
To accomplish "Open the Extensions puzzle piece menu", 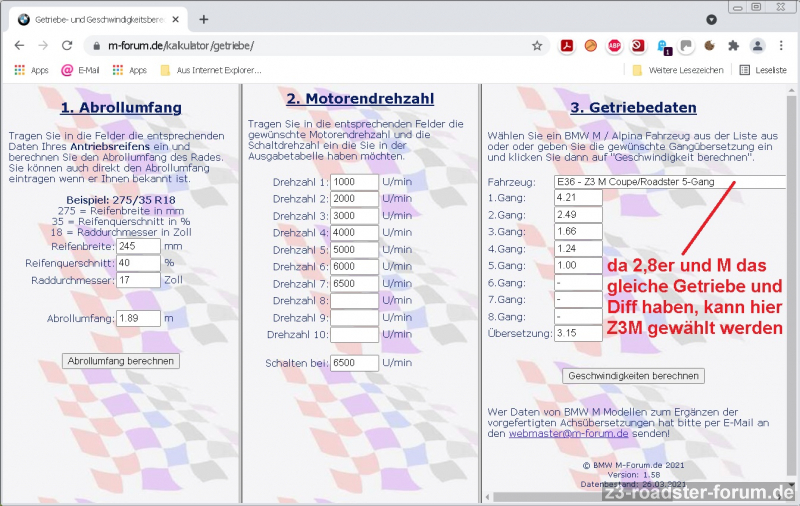I will (x=733, y=45).
